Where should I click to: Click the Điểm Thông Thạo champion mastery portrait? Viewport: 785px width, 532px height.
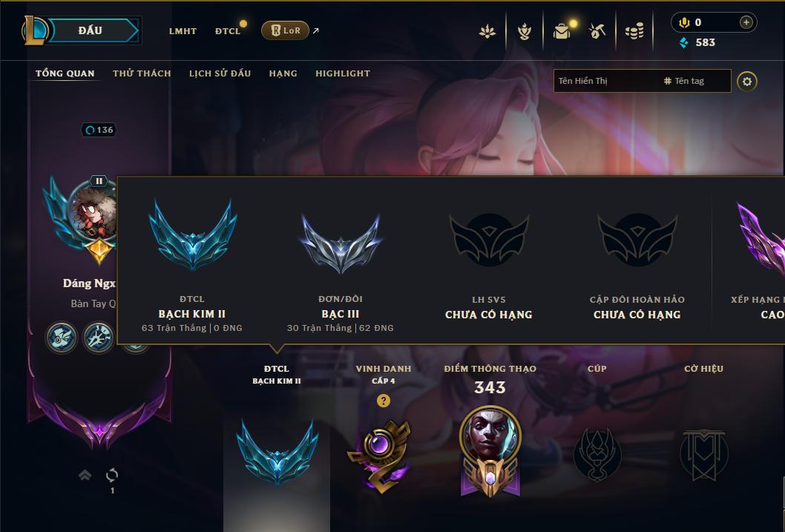point(490,450)
